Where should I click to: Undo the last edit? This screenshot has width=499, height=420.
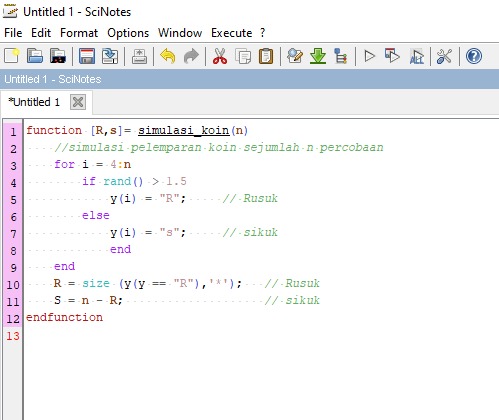click(168, 56)
